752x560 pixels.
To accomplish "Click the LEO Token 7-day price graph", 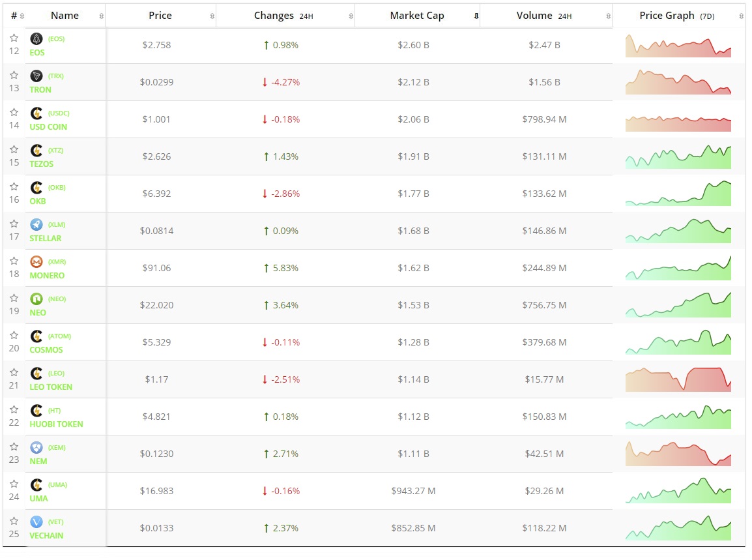I will coord(678,379).
